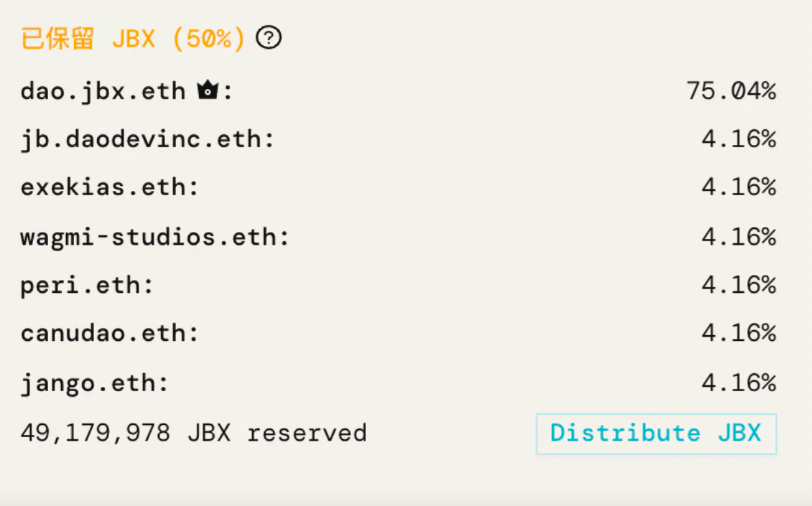The height and width of the screenshot is (506, 812).
Task: Open jango.eth beneficiary address
Action: click(x=88, y=384)
